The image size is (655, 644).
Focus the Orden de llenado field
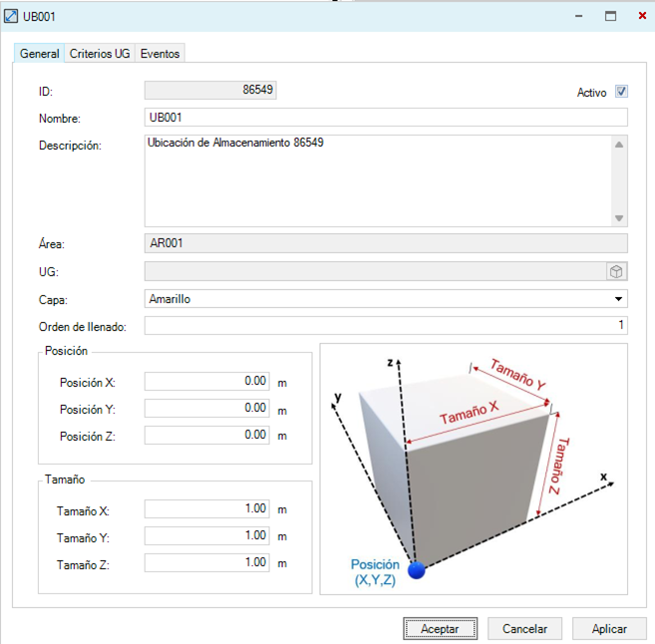coord(386,325)
